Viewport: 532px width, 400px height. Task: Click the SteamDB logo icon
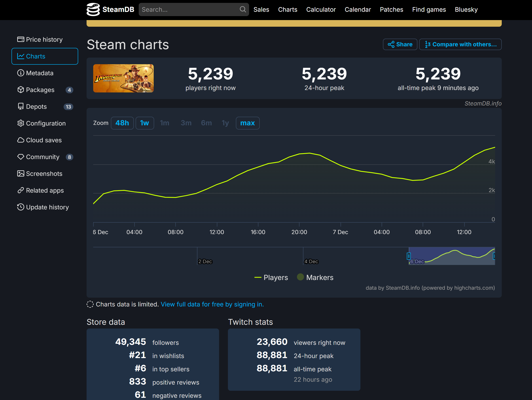93,9
